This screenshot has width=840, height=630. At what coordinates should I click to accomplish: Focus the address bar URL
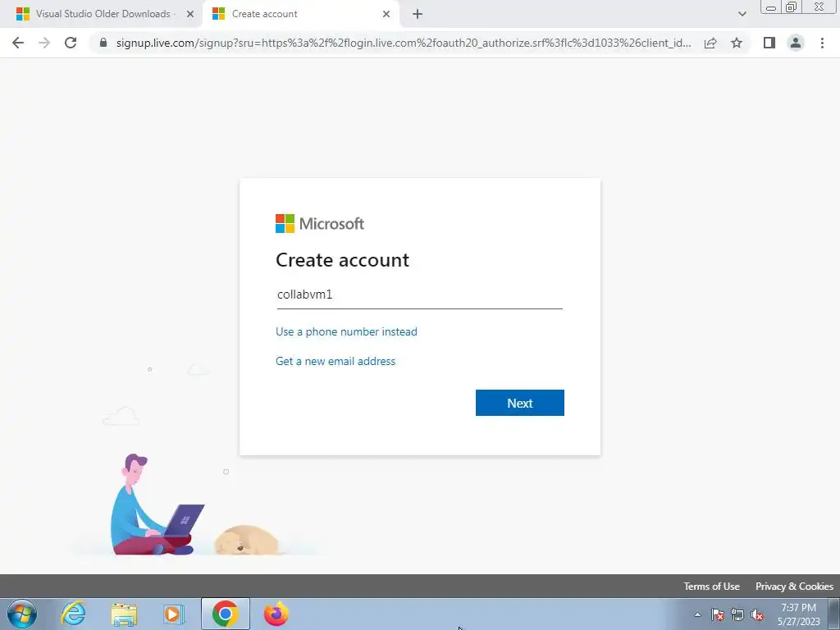[x=403, y=43]
